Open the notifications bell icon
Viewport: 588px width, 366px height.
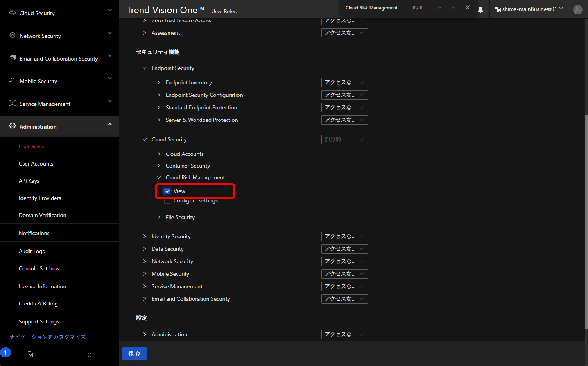point(480,10)
